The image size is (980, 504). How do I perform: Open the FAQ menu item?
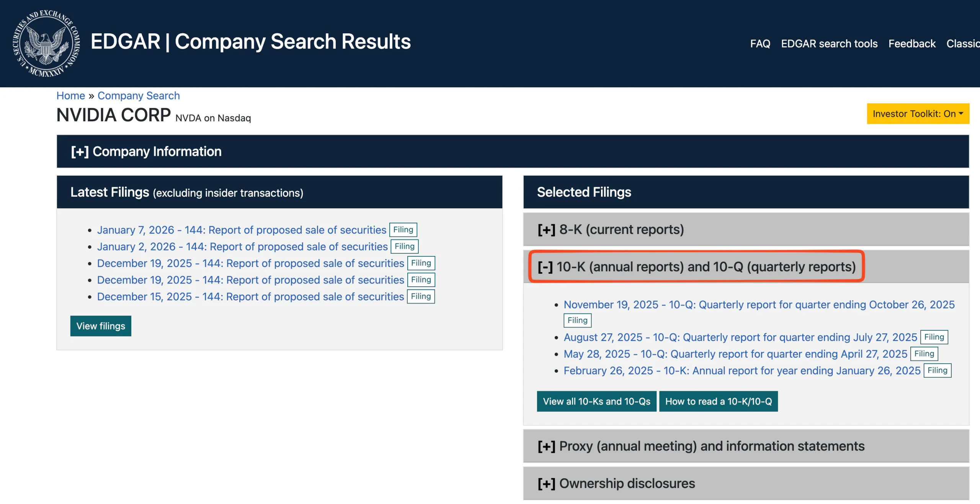759,44
